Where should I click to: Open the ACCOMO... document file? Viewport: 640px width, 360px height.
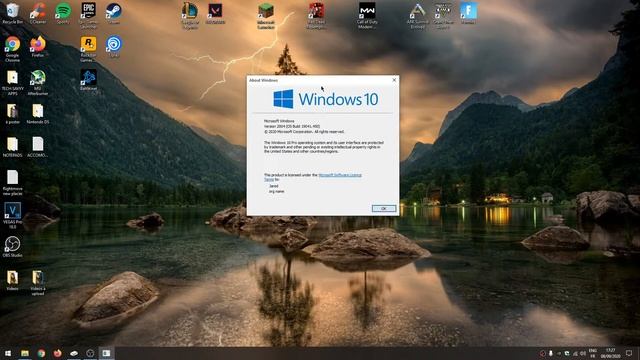tap(38, 147)
